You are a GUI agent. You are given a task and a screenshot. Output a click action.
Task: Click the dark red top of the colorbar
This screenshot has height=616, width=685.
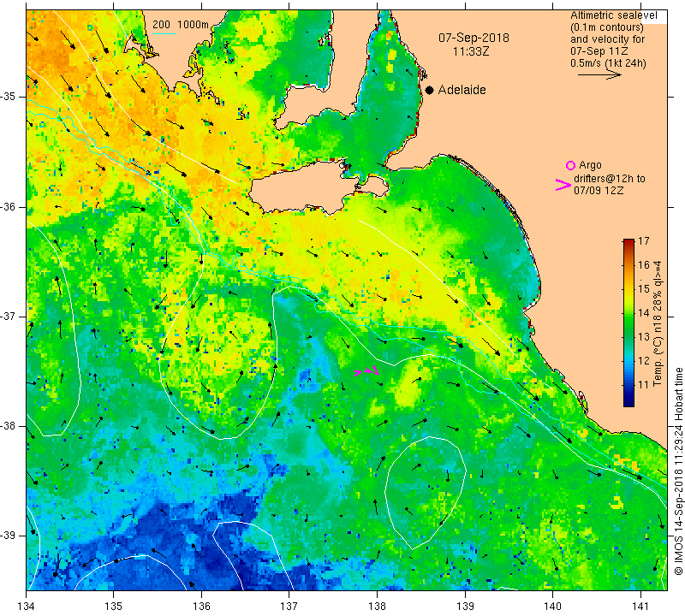tap(628, 241)
